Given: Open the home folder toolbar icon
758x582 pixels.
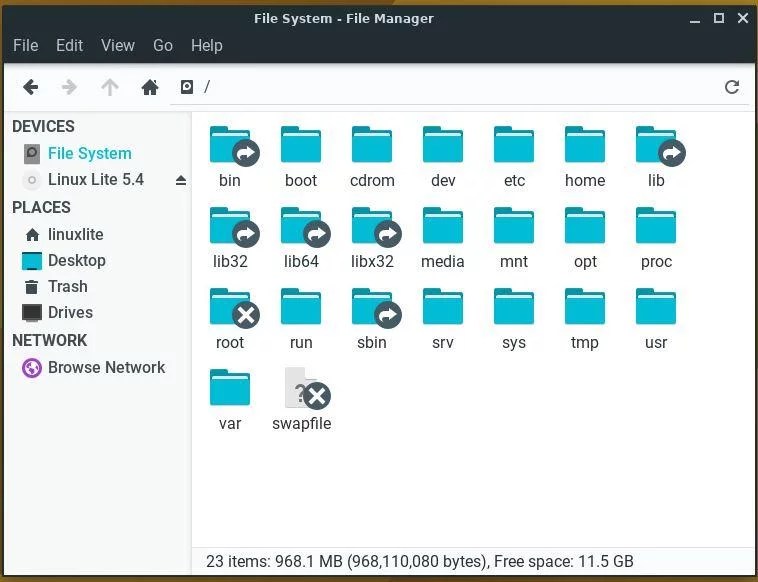Looking at the screenshot, I should (x=150, y=87).
